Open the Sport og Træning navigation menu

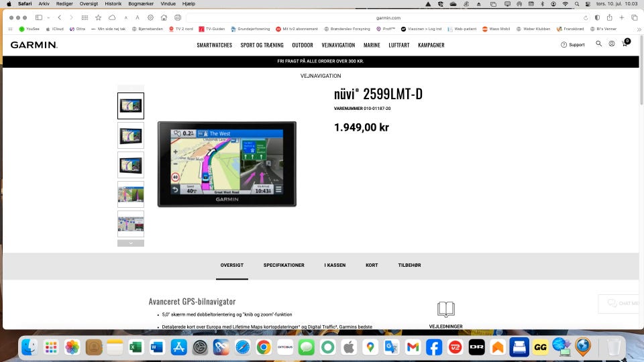[262, 45]
